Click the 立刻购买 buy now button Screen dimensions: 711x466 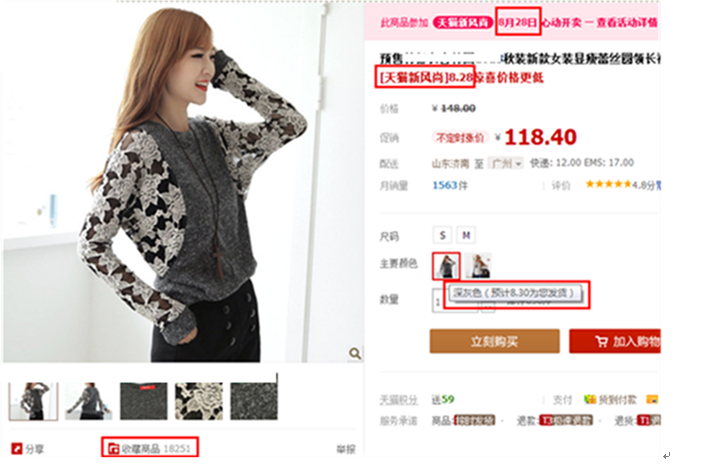click(494, 341)
